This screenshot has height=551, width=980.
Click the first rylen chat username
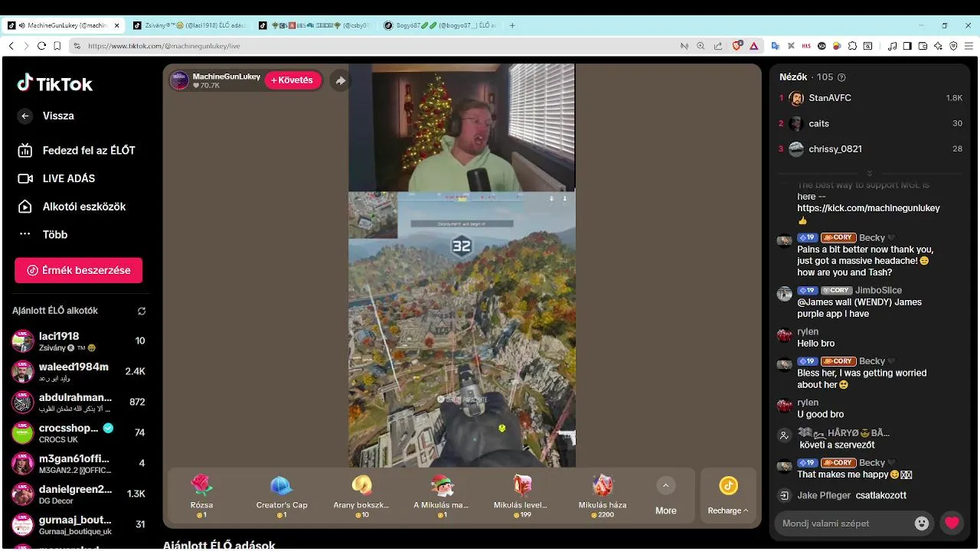click(x=808, y=332)
